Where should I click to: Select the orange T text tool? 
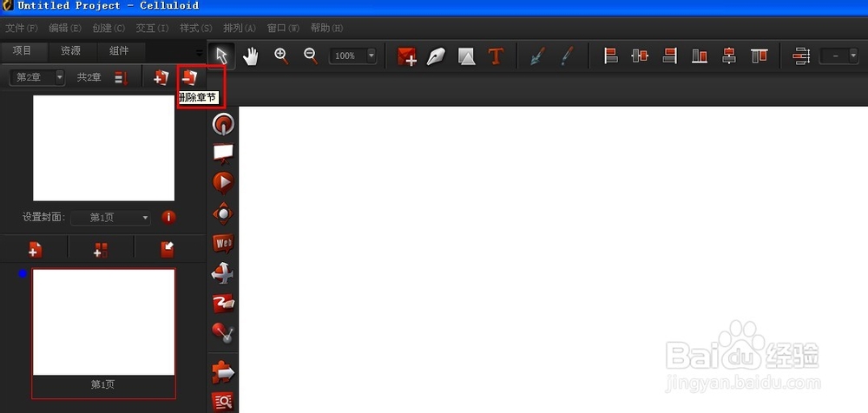pos(496,56)
